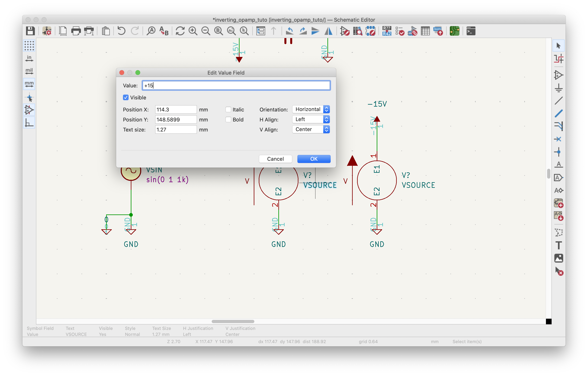Viewport: 588px width, 376px height.
Task: Click the Plot icon
Action: coord(89,31)
